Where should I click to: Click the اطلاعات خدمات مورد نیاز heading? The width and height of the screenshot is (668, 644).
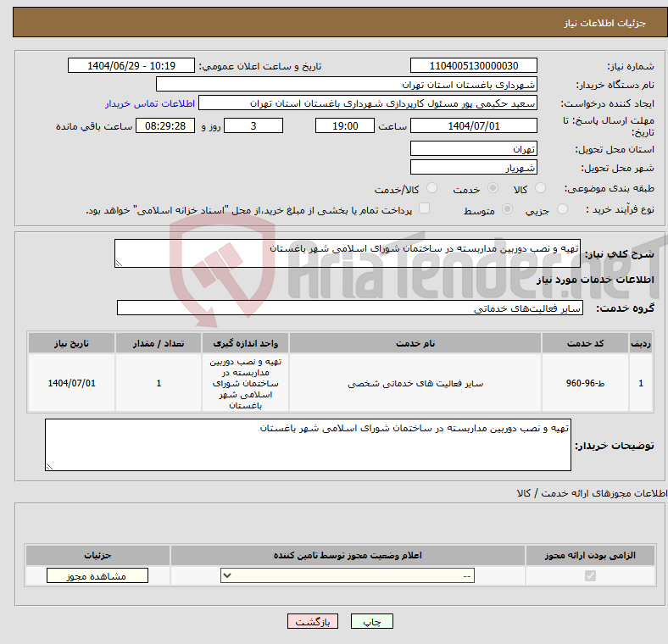click(x=595, y=280)
